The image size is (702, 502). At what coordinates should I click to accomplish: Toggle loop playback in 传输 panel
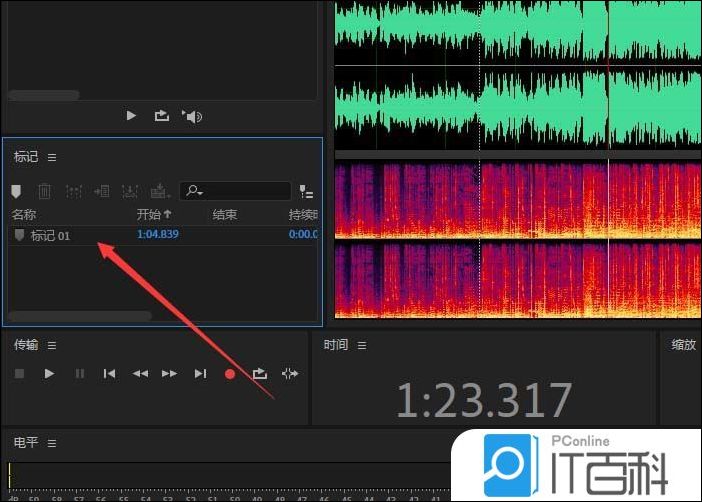click(260, 373)
